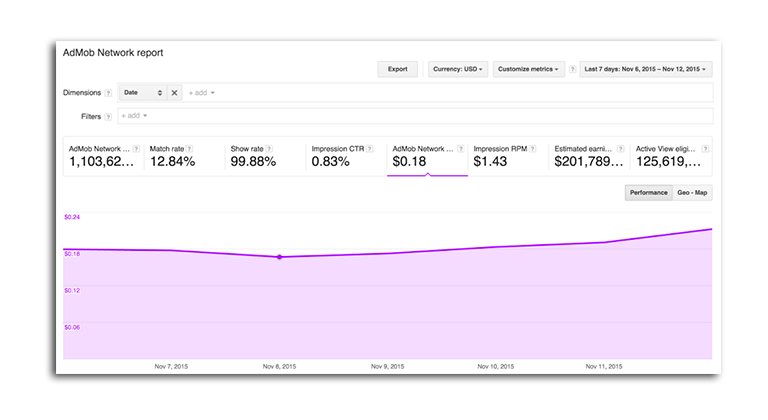Select the AdMob Network $0.18 metric tab
Screen dimensions: 768x420
pos(428,157)
